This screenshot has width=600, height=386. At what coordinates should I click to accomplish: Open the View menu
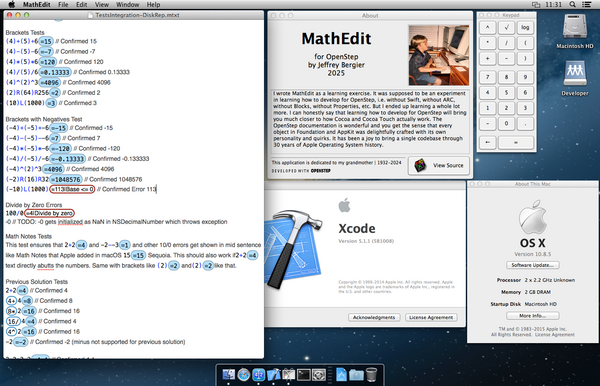tap(102, 5)
